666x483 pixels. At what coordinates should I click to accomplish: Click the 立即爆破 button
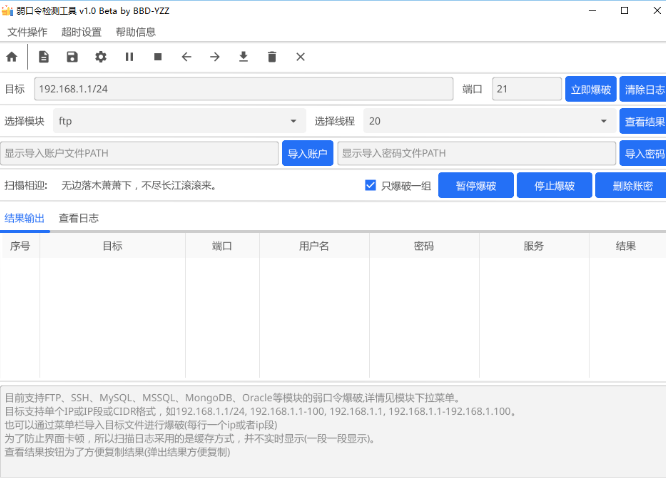click(x=591, y=89)
